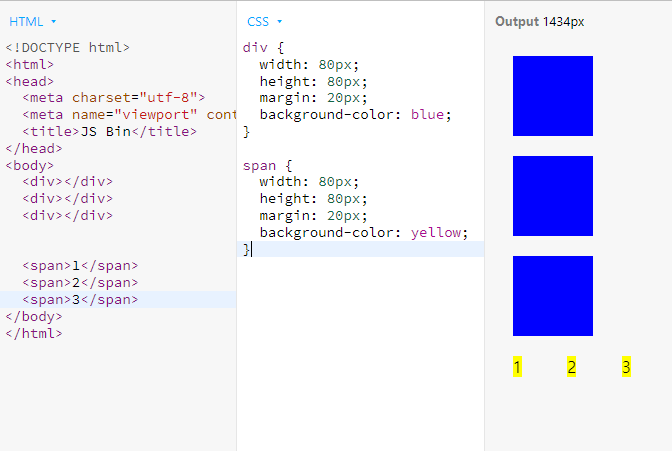The height and width of the screenshot is (451, 672).
Task: Open the HTML panel dropdown arrow
Action: click(x=54, y=21)
